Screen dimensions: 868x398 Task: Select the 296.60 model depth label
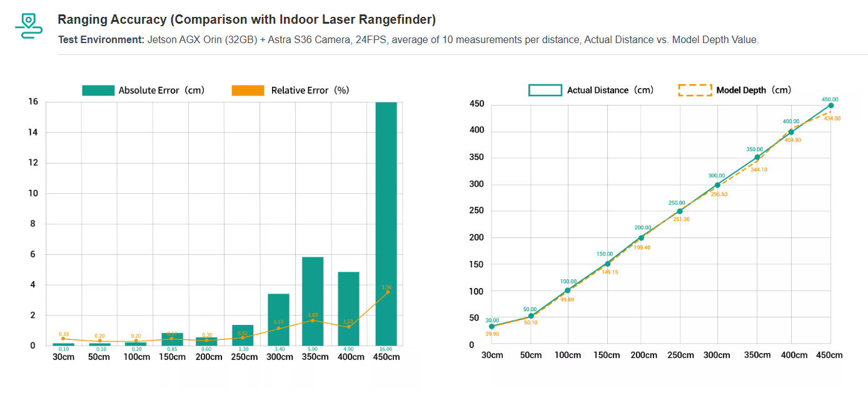(x=719, y=194)
